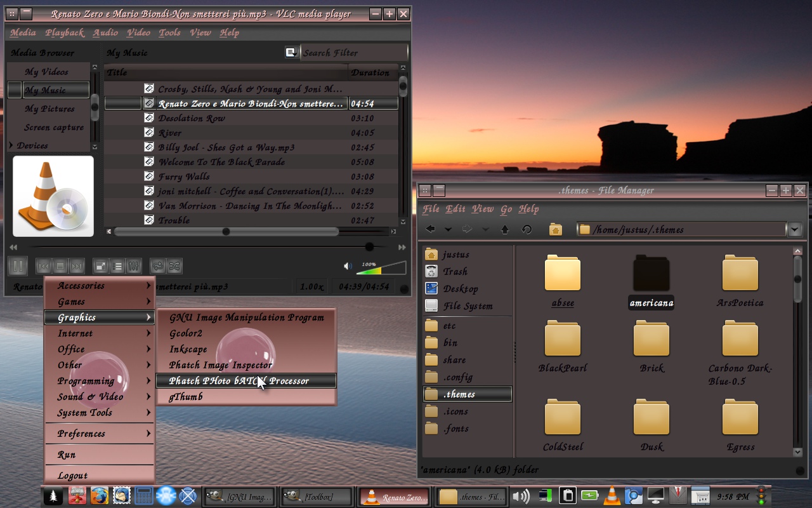Go back in File Manager
Screen dimensions: 812x508
431,229
